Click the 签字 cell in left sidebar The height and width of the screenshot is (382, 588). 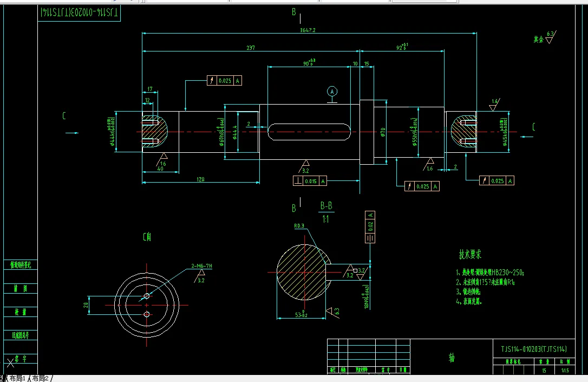[21, 359]
